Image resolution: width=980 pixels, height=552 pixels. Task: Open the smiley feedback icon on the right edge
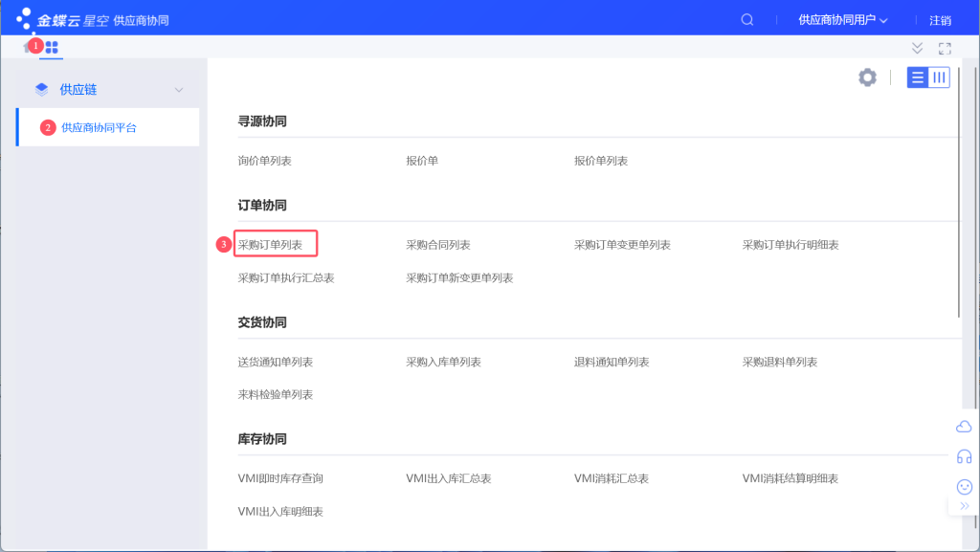(x=964, y=487)
